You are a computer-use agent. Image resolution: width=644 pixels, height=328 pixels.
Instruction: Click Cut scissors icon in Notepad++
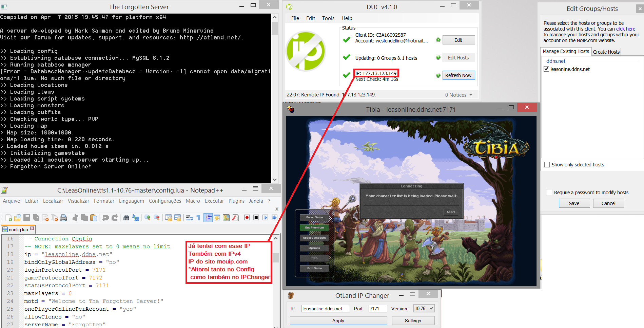click(x=75, y=218)
